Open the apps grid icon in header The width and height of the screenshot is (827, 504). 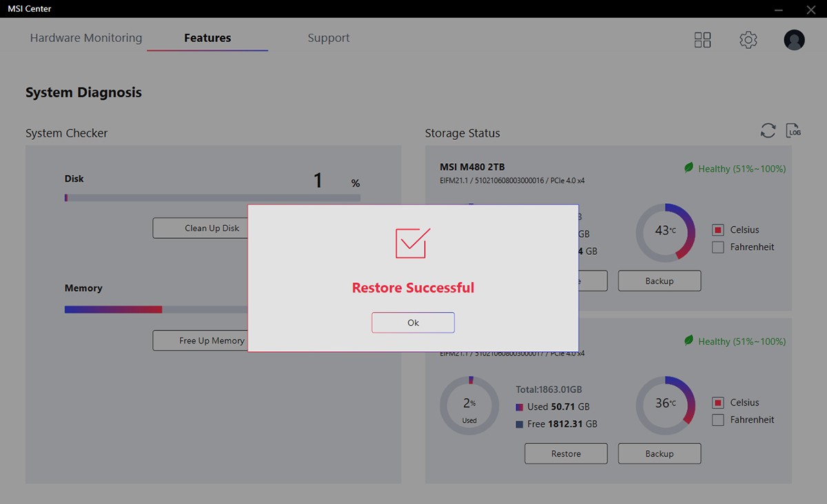tap(702, 40)
